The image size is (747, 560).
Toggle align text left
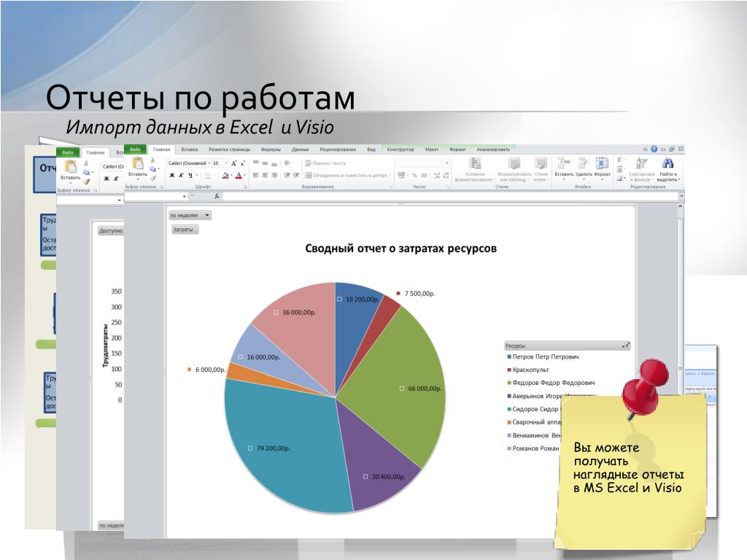256,175
